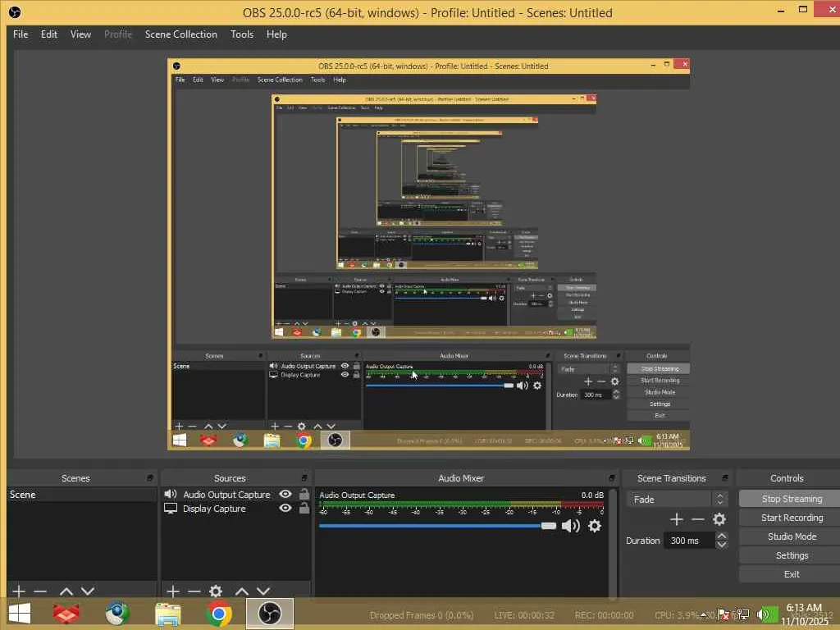The image size is (840, 630).
Task: Decrease transition duration with down arrow
Action: pyautogui.click(x=722, y=545)
